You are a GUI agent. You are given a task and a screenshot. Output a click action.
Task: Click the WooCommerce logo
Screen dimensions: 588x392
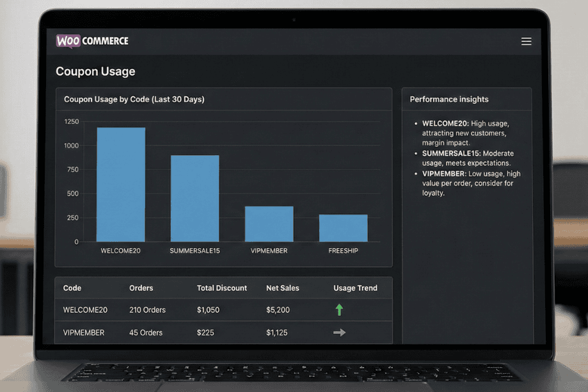[91, 40]
